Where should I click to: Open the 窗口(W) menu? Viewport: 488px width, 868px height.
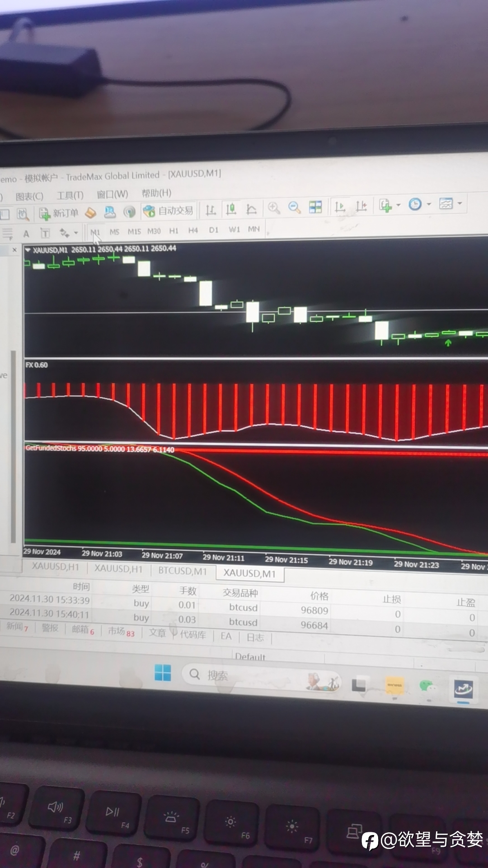click(x=113, y=194)
